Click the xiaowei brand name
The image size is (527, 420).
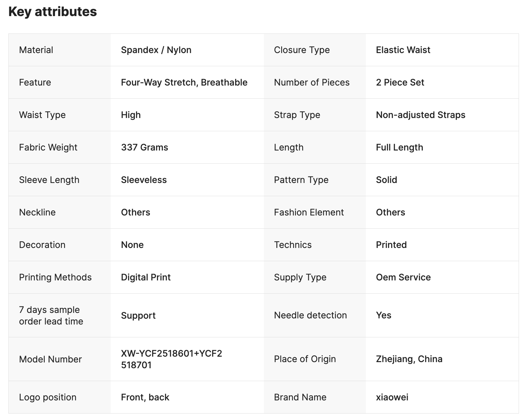click(392, 397)
